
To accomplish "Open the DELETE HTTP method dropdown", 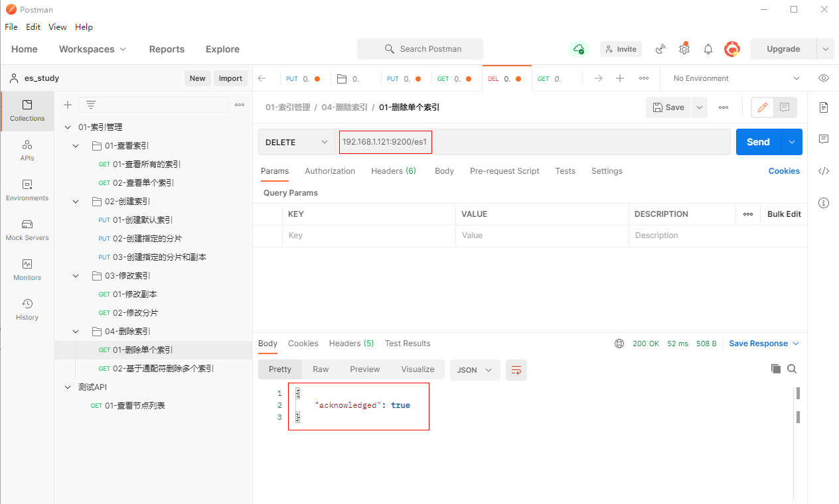I will pyautogui.click(x=296, y=142).
